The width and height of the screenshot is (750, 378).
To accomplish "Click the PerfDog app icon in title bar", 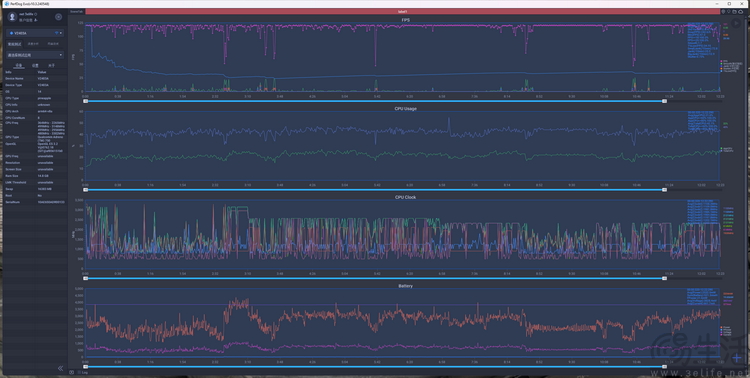I will tap(6, 3).
